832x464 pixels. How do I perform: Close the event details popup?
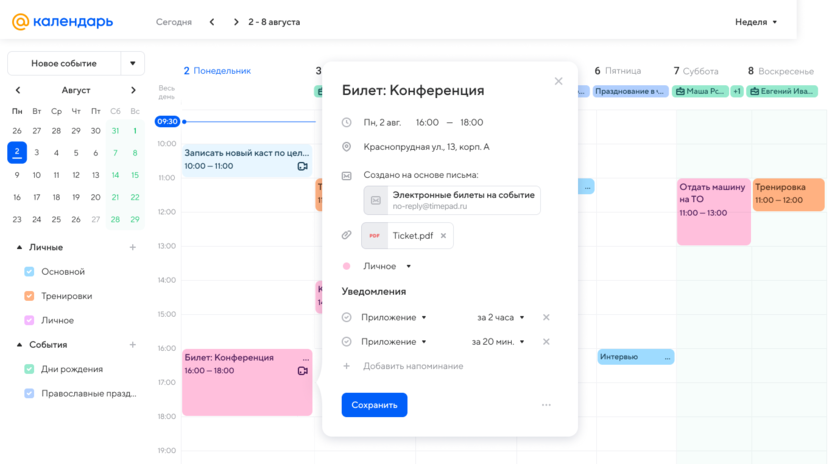(558, 81)
